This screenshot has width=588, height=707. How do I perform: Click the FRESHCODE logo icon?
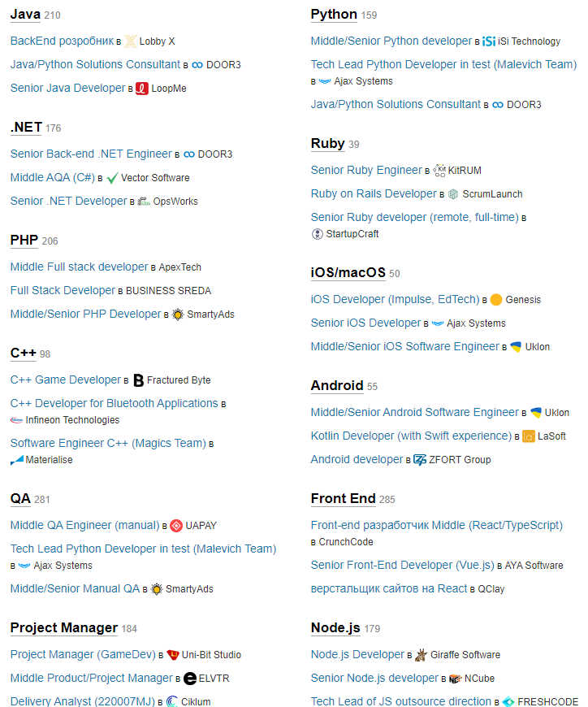click(x=508, y=702)
